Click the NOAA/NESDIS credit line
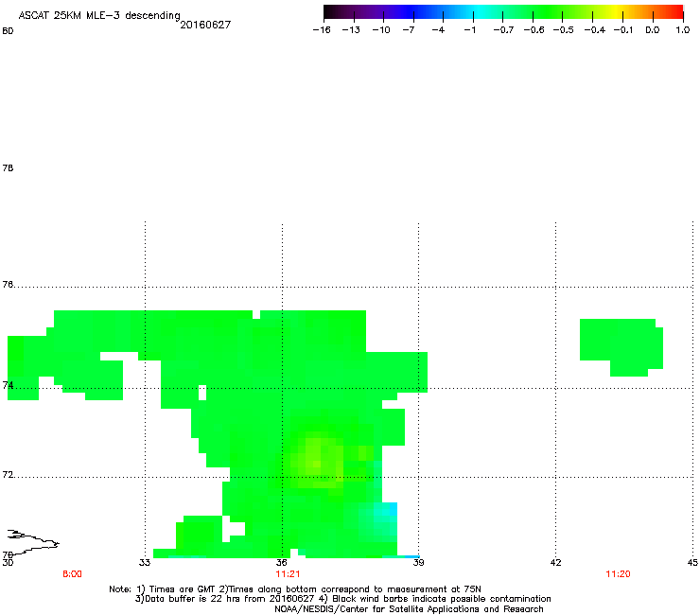Viewport: 700px width, 615px height. [409, 608]
